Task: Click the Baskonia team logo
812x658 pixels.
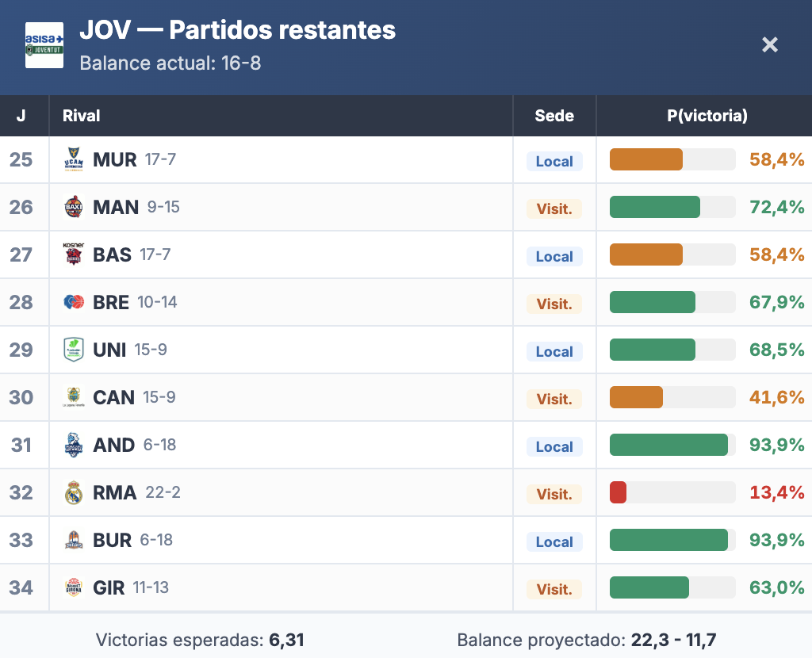Action: (x=74, y=254)
